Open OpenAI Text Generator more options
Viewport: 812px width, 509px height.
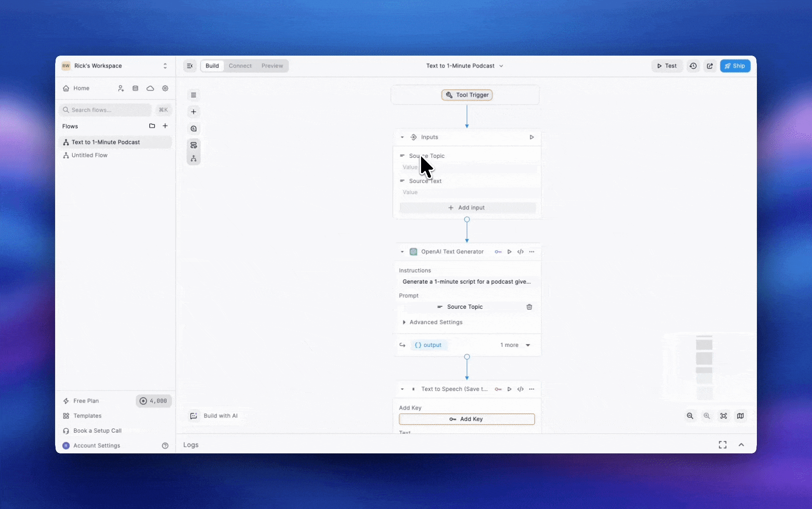532,252
